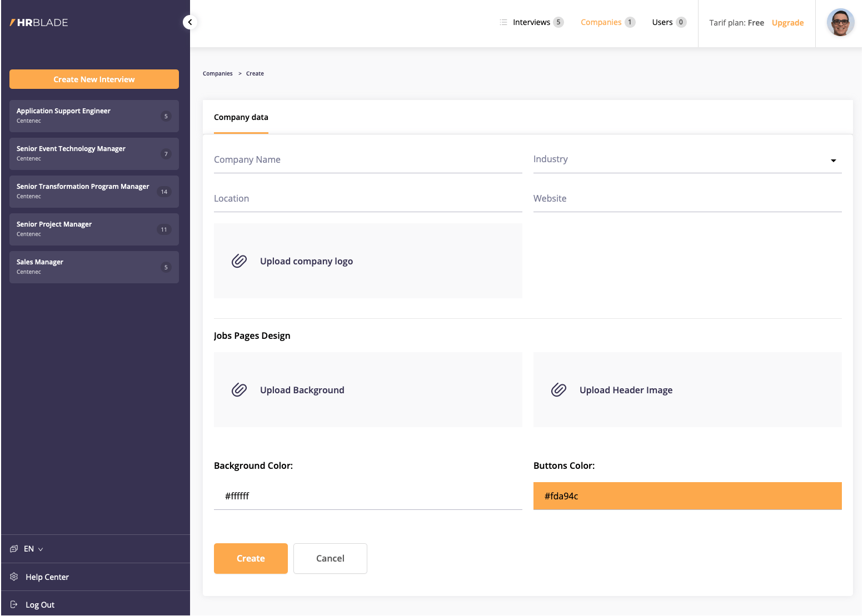Click badge 11 on Senior Project Manager
863x616 pixels.
(x=164, y=229)
